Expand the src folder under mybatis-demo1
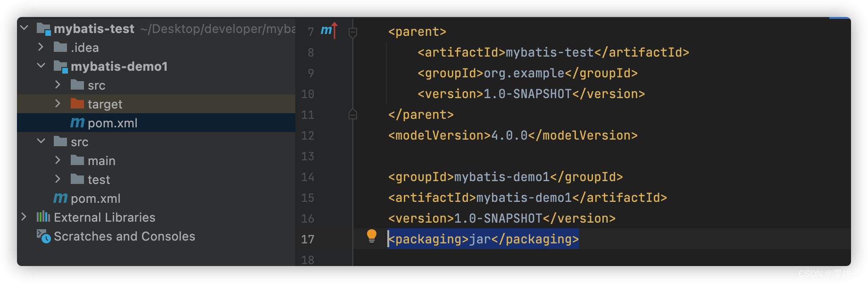The height and width of the screenshot is (283, 868). tap(58, 85)
